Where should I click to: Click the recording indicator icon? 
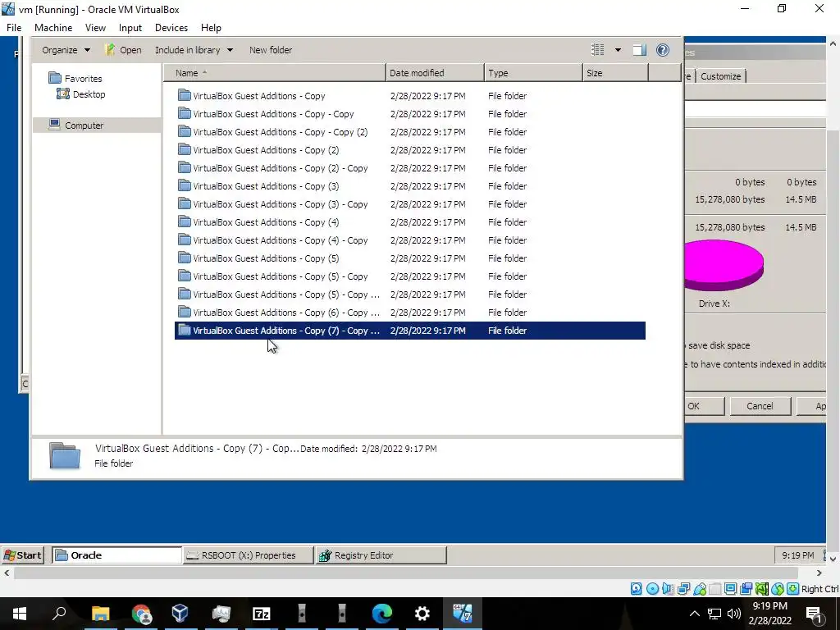(746, 589)
